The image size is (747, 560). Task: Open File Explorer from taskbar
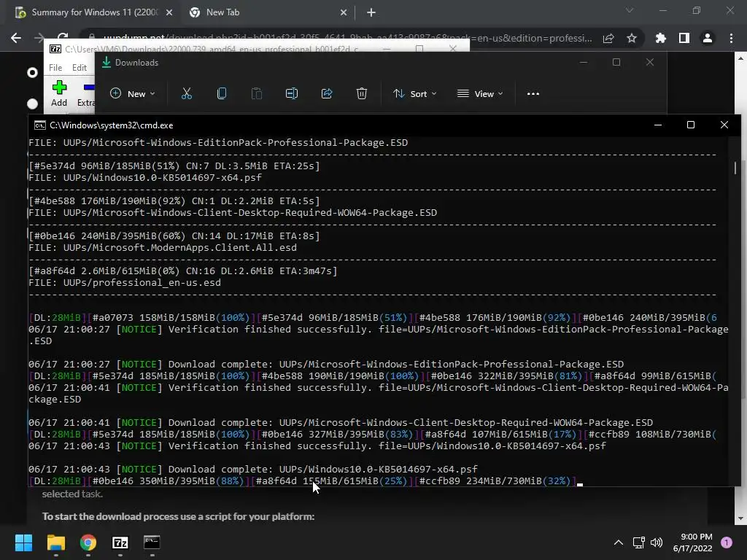click(55, 542)
